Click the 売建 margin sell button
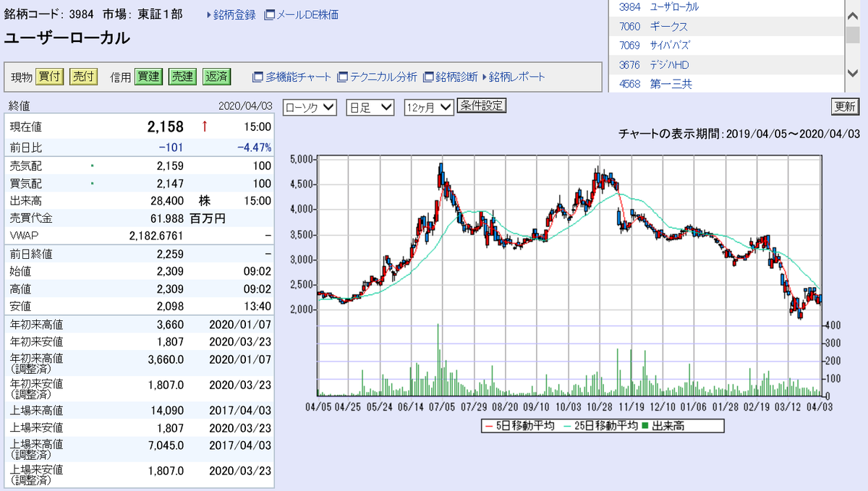This screenshot has height=491, width=868. 182,77
